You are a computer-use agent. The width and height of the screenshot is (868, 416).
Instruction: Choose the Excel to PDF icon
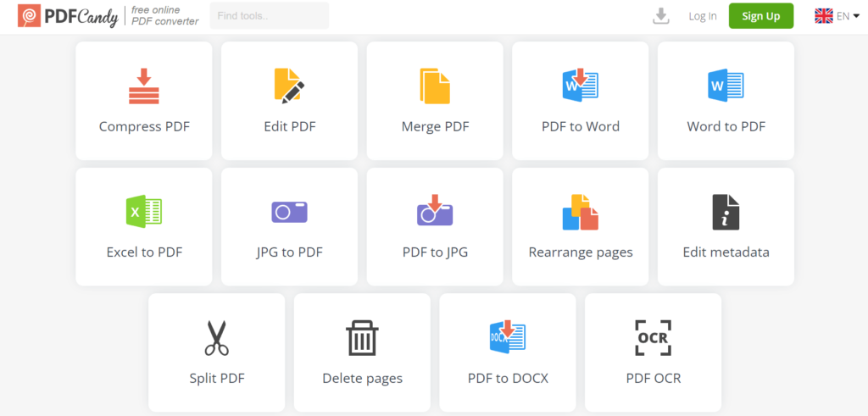click(144, 211)
